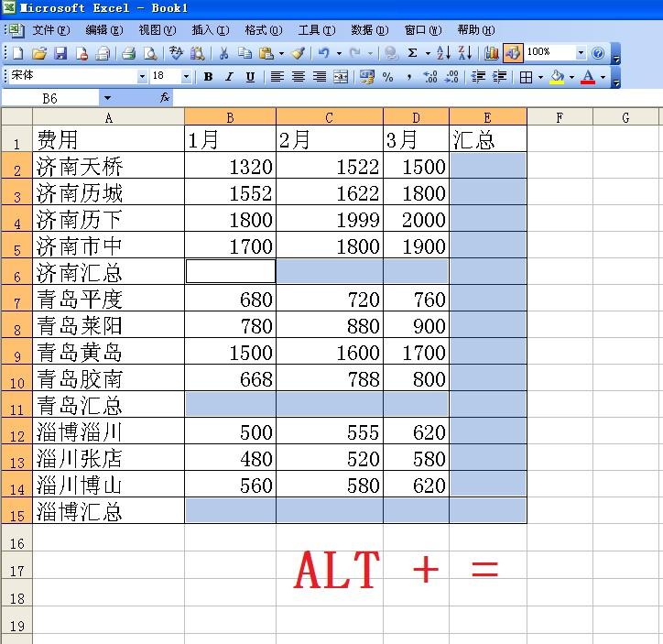Save the workbook using the floppy disk icon
663x644 pixels.
point(60,53)
